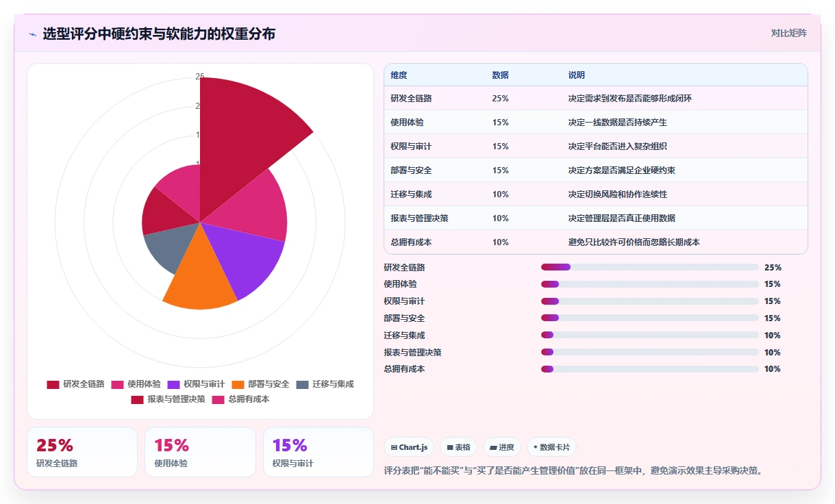Toggle 迁移与集成 legend swatch
Viewport: 835px width, 504px height.
coord(303,385)
